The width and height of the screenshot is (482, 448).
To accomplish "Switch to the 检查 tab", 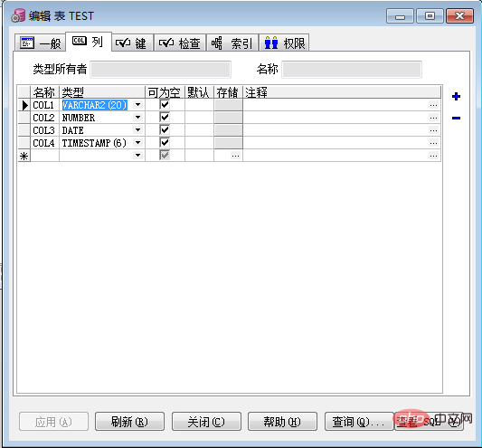I will click(180, 43).
